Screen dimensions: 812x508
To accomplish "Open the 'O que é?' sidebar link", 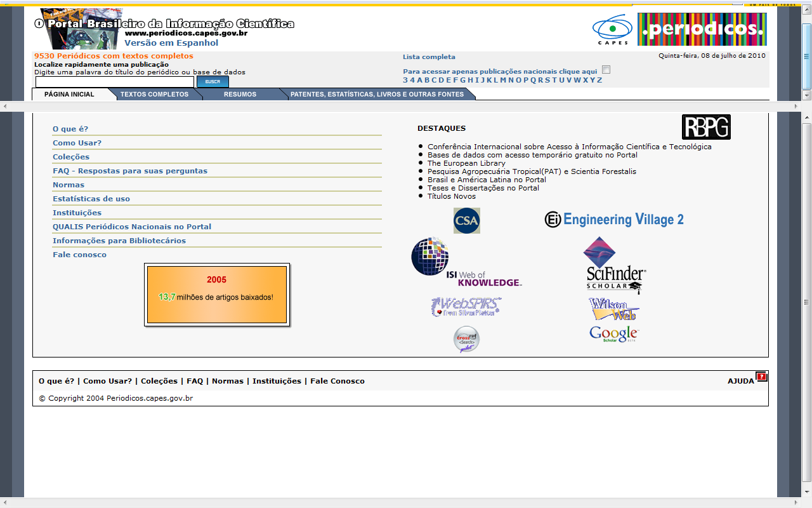I will click(x=70, y=129).
